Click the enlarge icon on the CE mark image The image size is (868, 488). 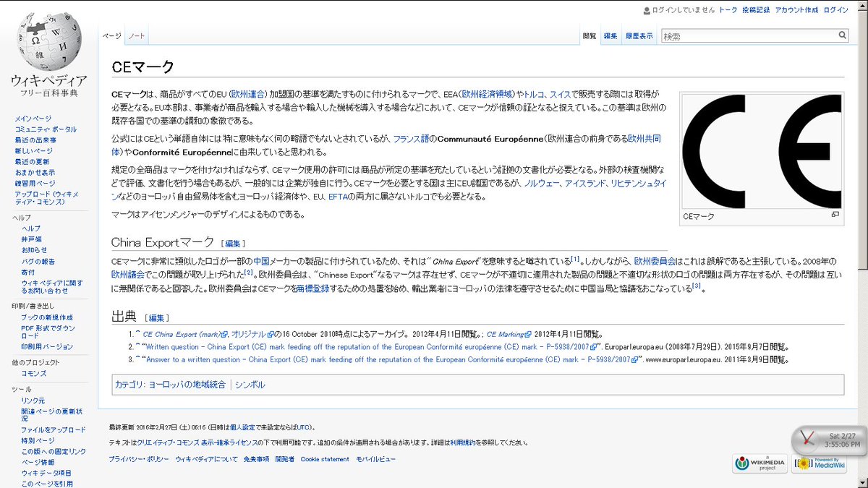pos(836,215)
